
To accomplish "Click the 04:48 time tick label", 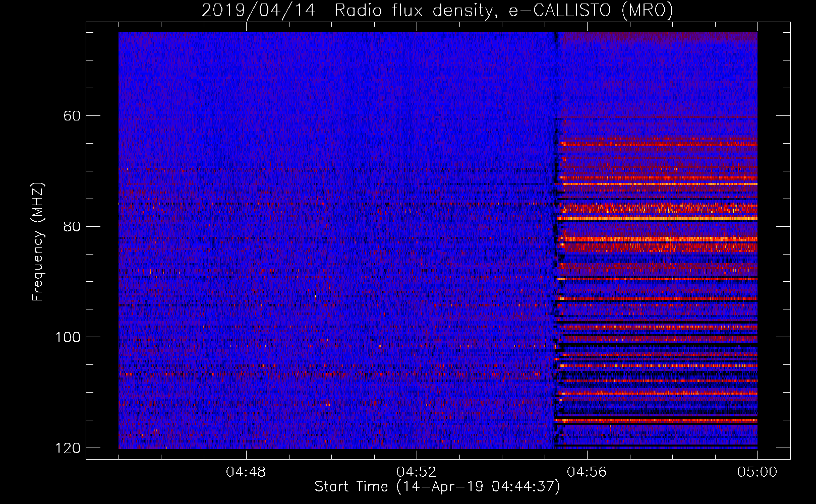I will click(246, 472).
